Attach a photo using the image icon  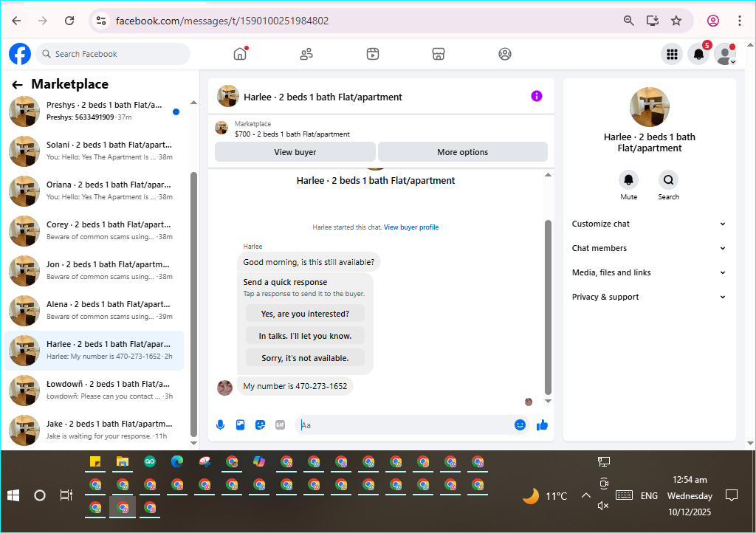[240, 425]
